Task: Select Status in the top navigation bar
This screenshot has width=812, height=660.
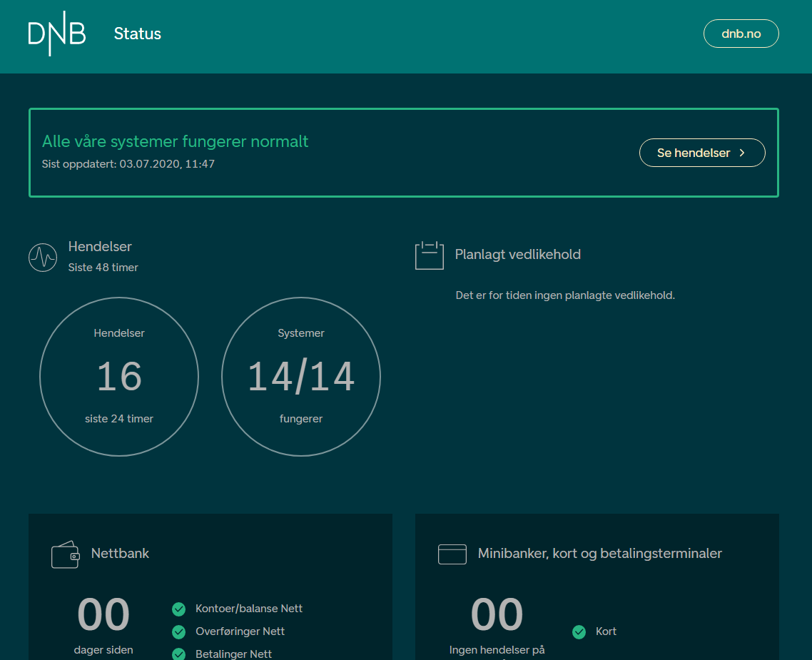Action: [137, 33]
